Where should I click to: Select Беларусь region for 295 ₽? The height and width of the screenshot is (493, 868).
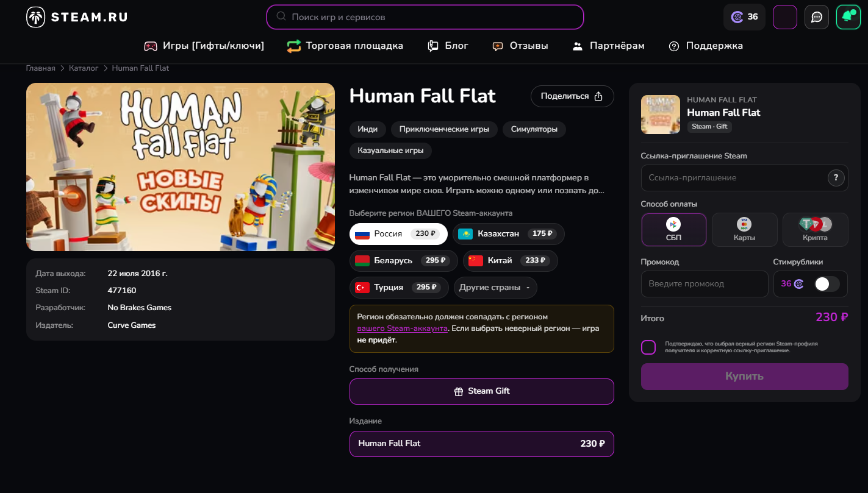[x=404, y=261]
